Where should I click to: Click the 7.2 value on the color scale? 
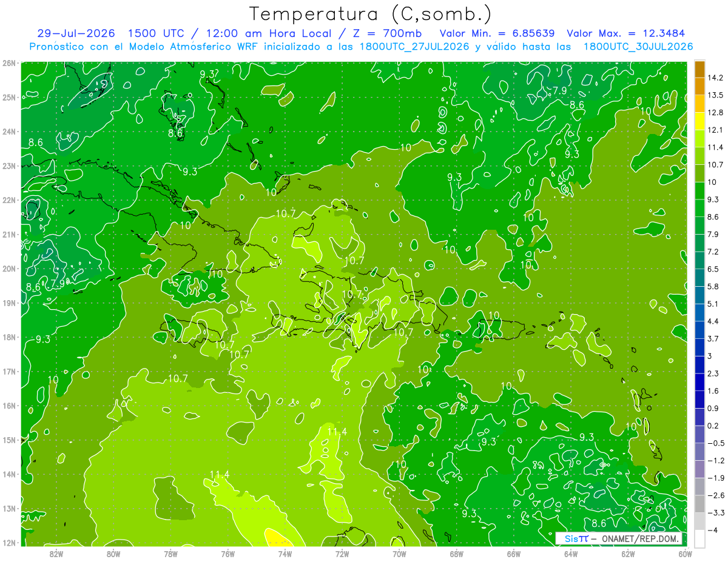(x=714, y=251)
